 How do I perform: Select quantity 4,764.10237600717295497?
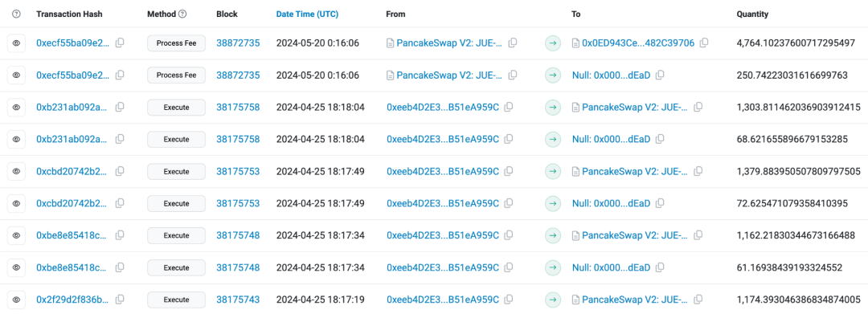796,43
